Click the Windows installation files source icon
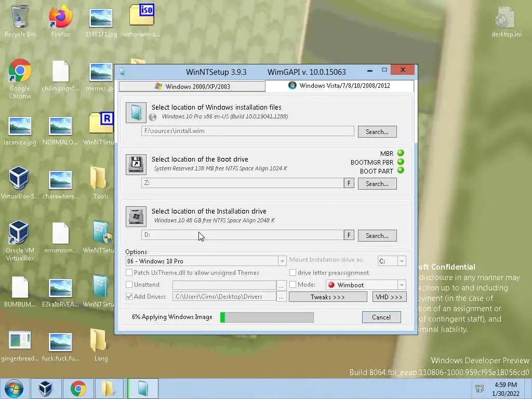This screenshot has width=532, height=399. pyautogui.click(x=136, y=113)
